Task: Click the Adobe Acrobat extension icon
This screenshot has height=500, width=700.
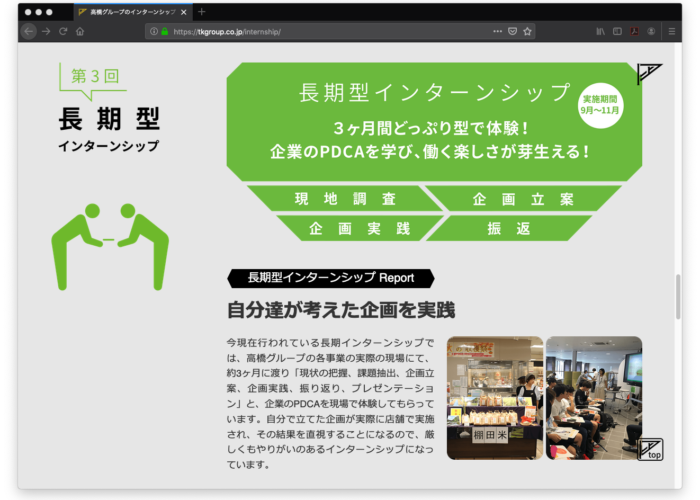Action: (x=635, y=31)
